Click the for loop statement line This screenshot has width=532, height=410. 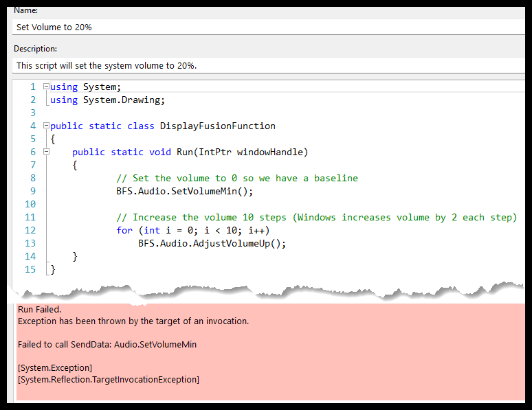(x=192, y=231)
